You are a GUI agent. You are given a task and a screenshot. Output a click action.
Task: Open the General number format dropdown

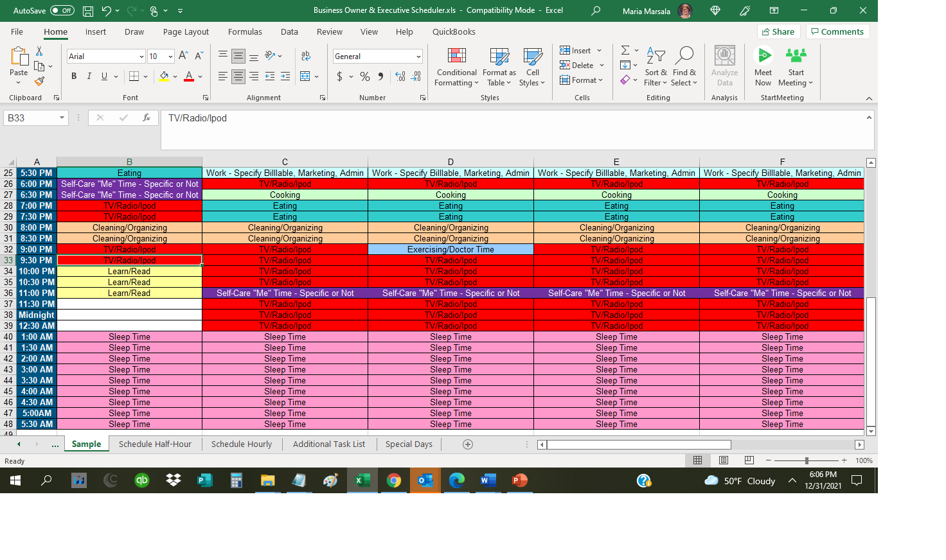pos(418,57)
